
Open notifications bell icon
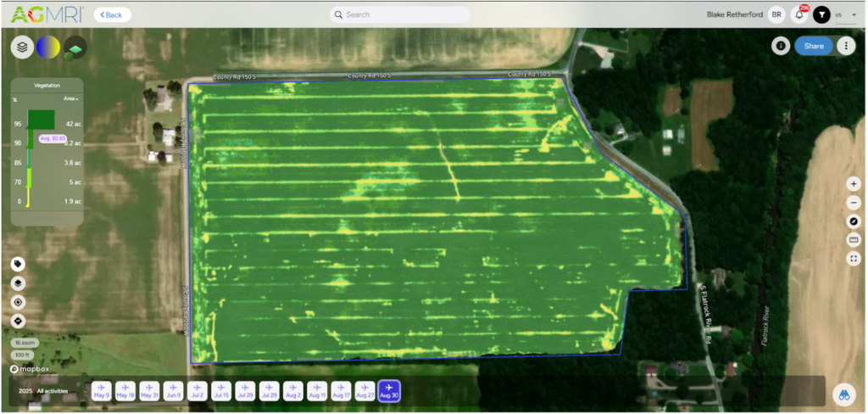(x=798, y=14)
